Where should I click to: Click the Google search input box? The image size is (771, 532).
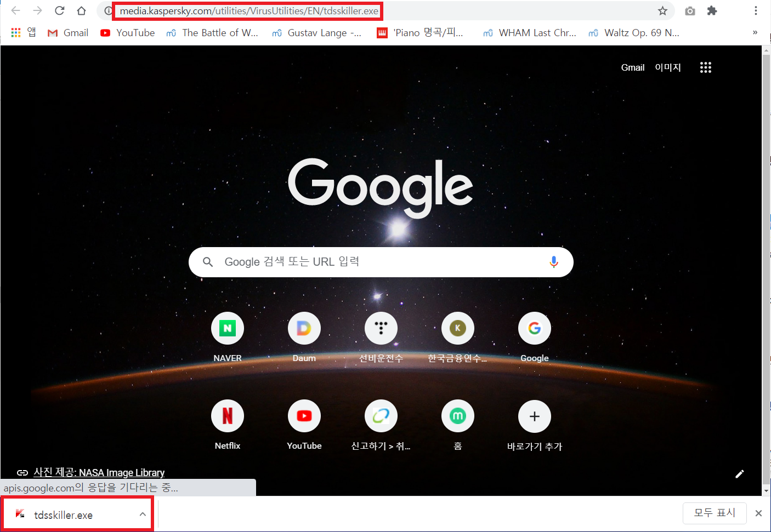pyautogui.click(x=381, y=262)
